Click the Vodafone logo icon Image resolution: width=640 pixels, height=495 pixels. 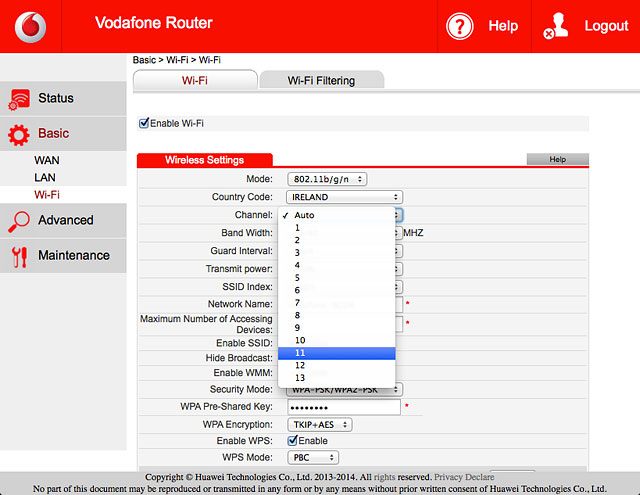click(x=31, y=27)
